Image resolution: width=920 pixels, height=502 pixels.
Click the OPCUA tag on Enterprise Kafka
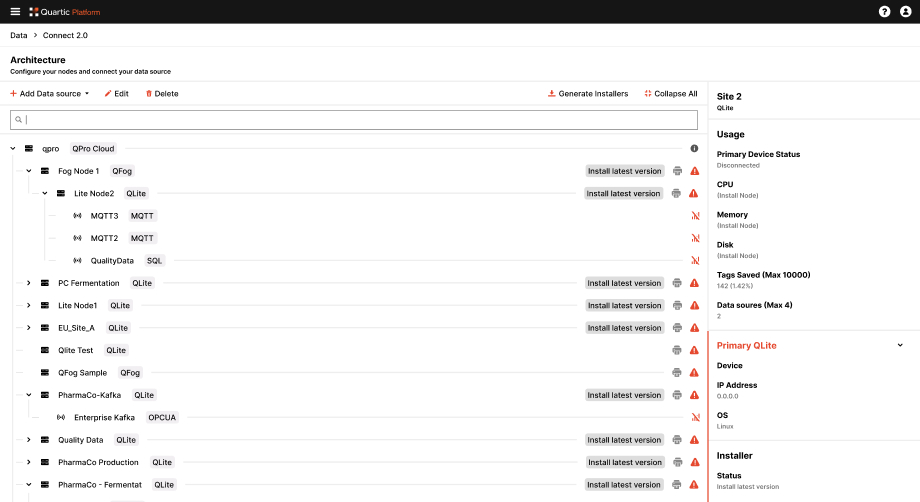coord(162,418)
